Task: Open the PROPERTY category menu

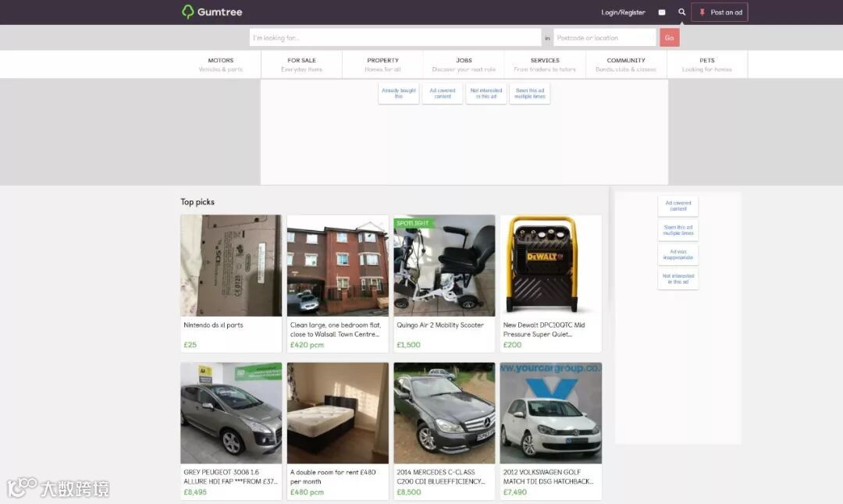Action: tap(382, 65)
